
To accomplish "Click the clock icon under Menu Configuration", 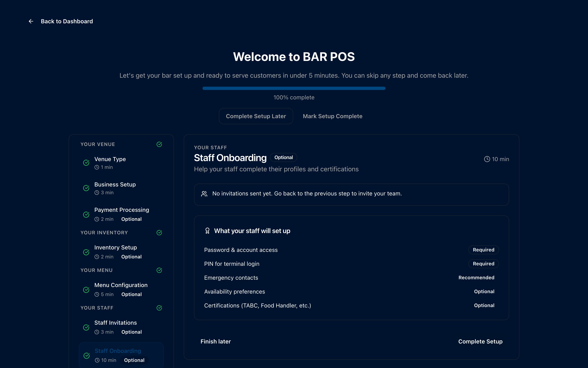I will pyautogui.click(x=97, y=294).
